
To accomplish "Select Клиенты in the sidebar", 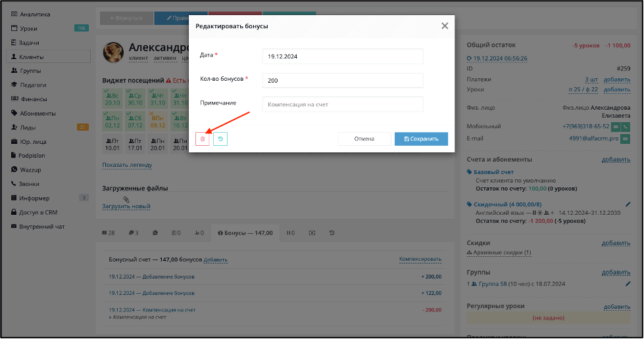I will pos(49,56).
